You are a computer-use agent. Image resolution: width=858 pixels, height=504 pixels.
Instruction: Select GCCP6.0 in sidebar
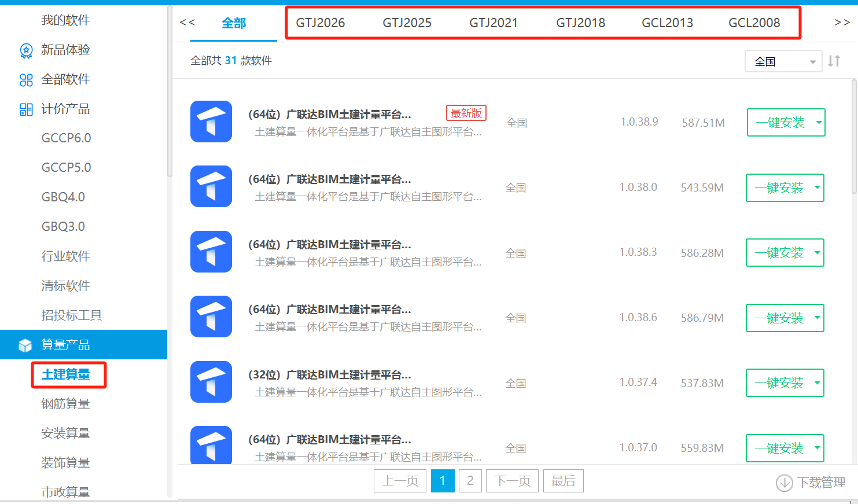[67, 138]
